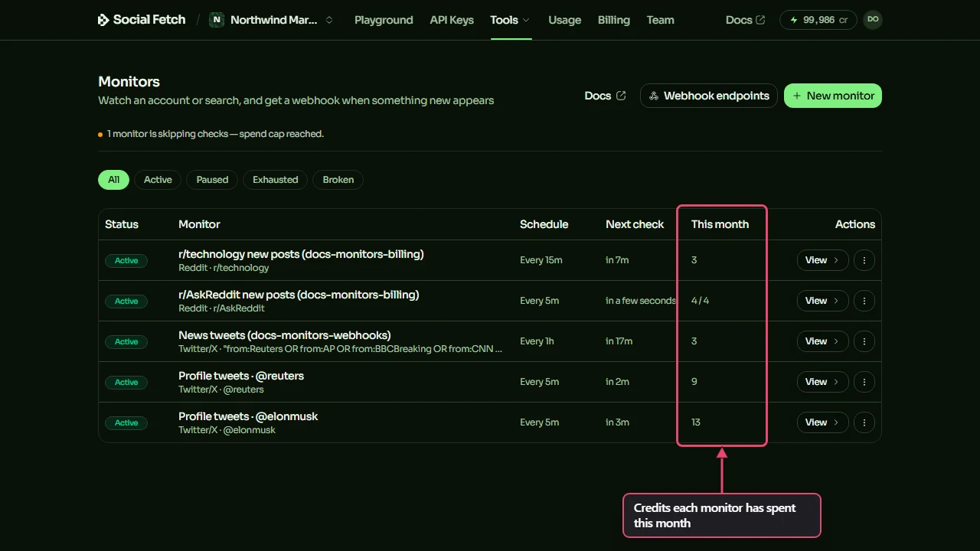The height and width of the screenshot is (551, 980).
Task: Click the News tweets monitor name
Action: (x=285, y=335)
